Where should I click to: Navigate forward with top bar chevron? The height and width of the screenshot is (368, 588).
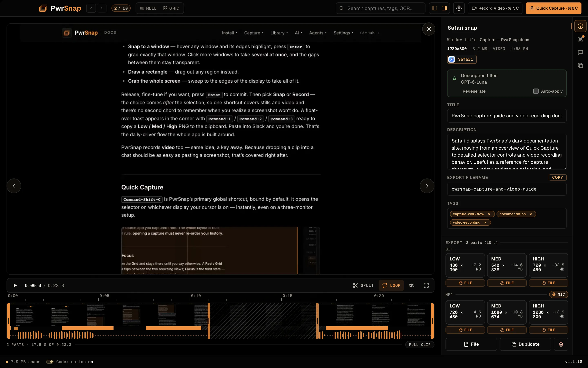pyautogui.click(x=102, y=8)
